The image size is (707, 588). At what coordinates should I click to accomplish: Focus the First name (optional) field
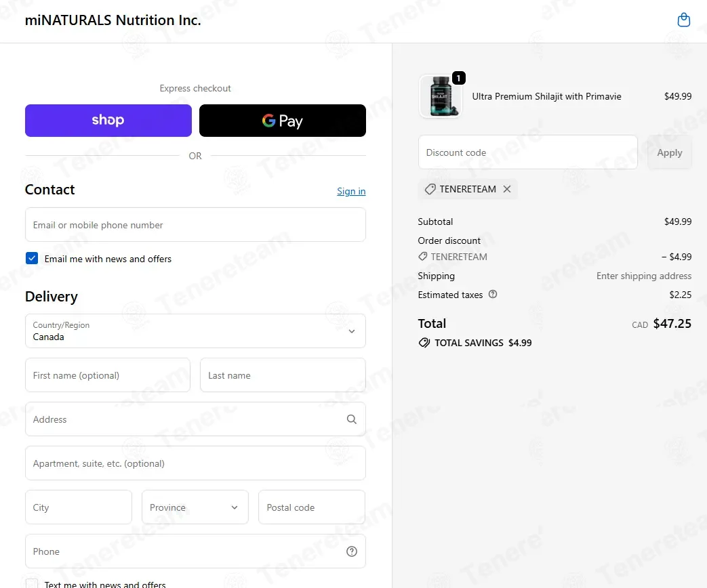click(108, 375)
